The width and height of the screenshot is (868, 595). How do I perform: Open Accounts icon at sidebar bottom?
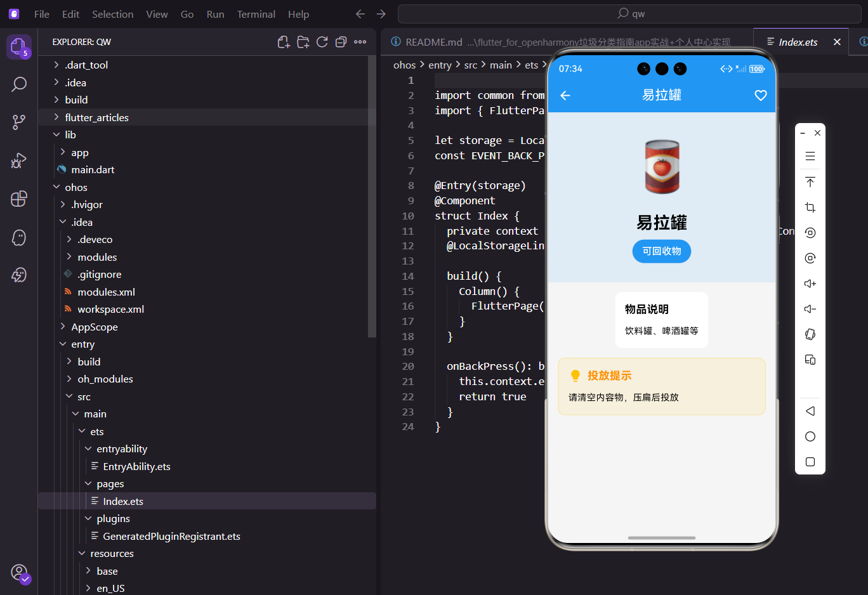20,572
